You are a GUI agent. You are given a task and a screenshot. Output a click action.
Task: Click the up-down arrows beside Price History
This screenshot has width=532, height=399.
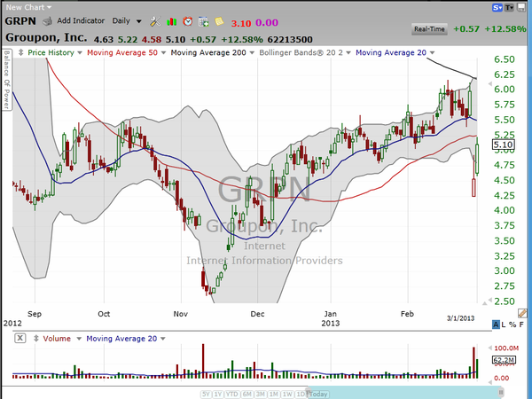20,52
